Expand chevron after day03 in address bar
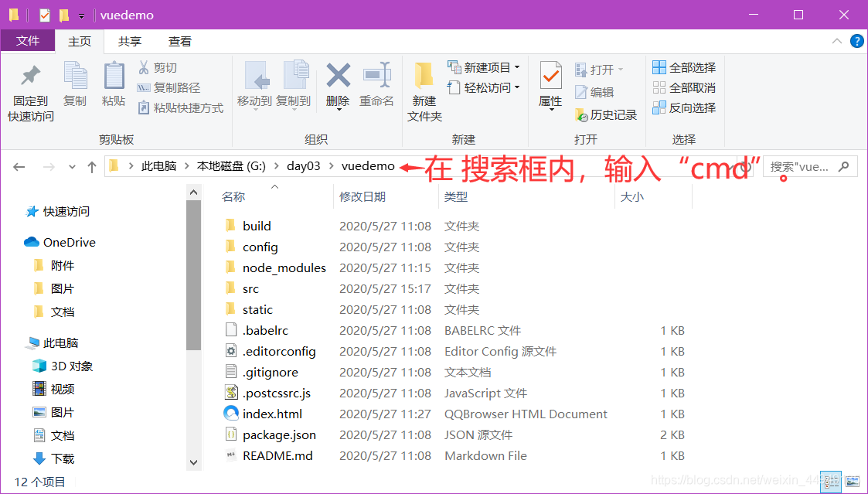Image resolution: width=868 pixels, height=494 pixels. click(331, 166)
